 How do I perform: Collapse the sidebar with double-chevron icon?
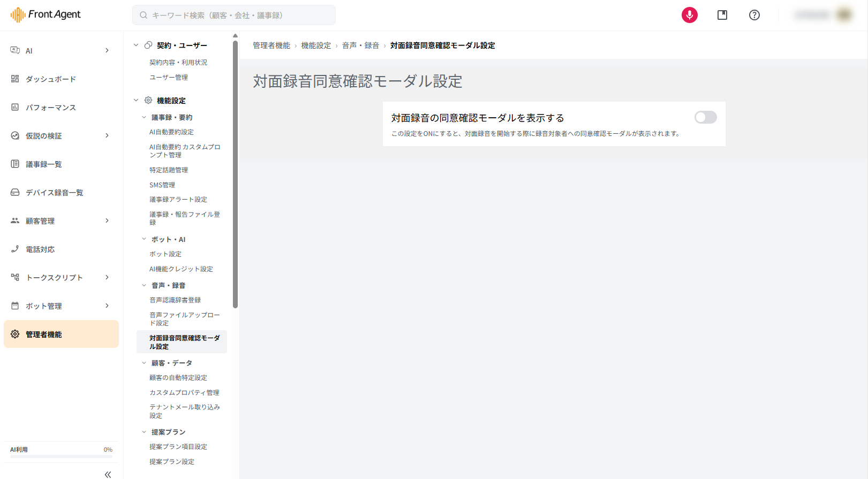coord(108,474)
